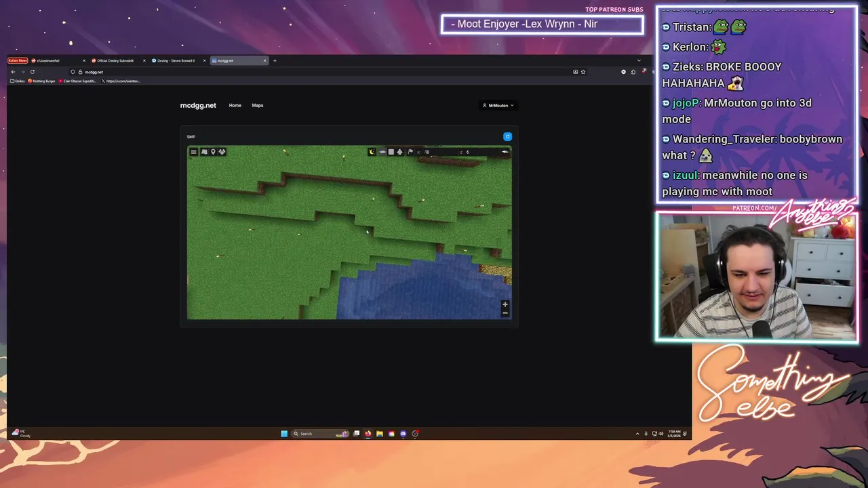The image size is (868, 488).
Task: Click the compass icon at map toolbar end
Action: (x=505, y=152)
